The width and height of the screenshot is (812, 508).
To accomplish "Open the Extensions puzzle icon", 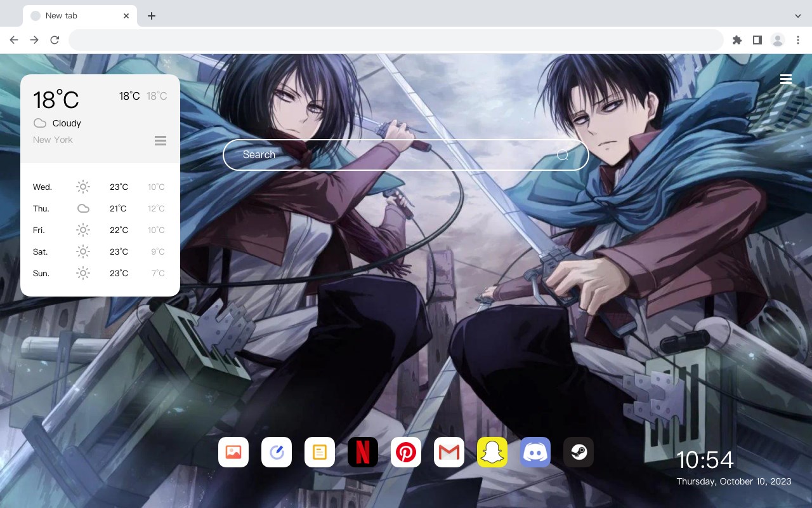I will point(737,40).
